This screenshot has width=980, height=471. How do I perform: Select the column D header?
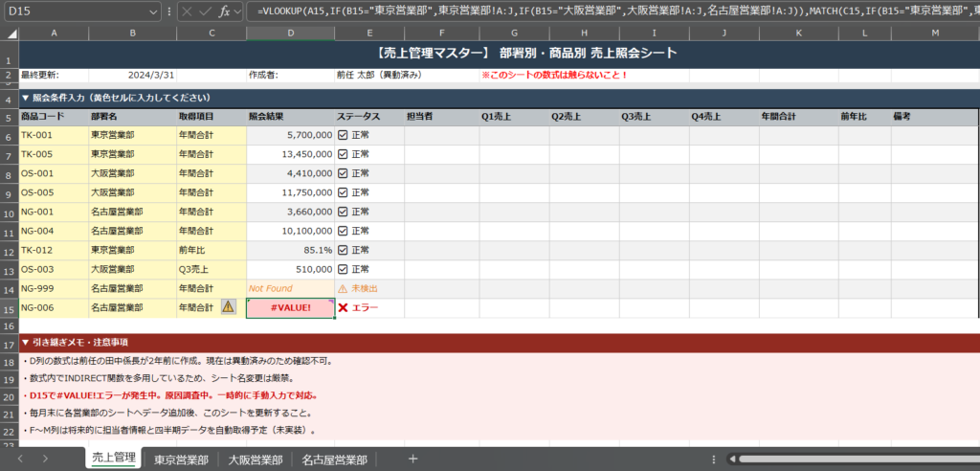(290, 34)
